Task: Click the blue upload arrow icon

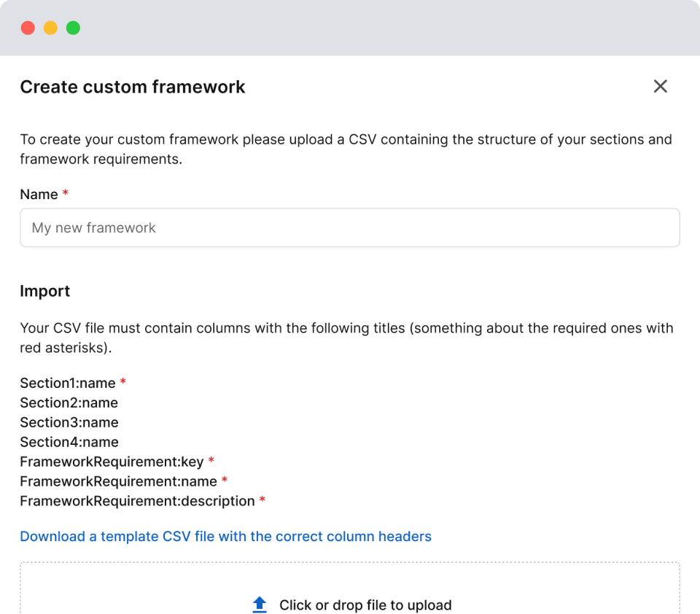Action: coord(260,605)
